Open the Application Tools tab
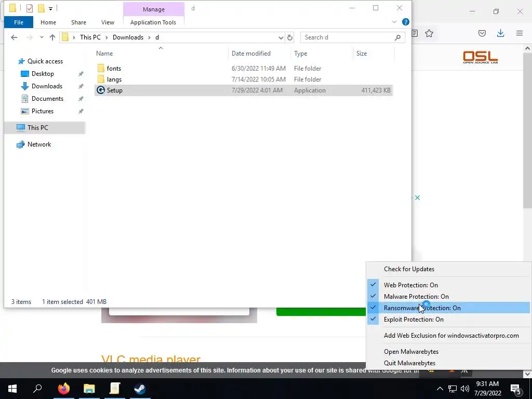This screenshot has width=532, height=399. (153, 22)
